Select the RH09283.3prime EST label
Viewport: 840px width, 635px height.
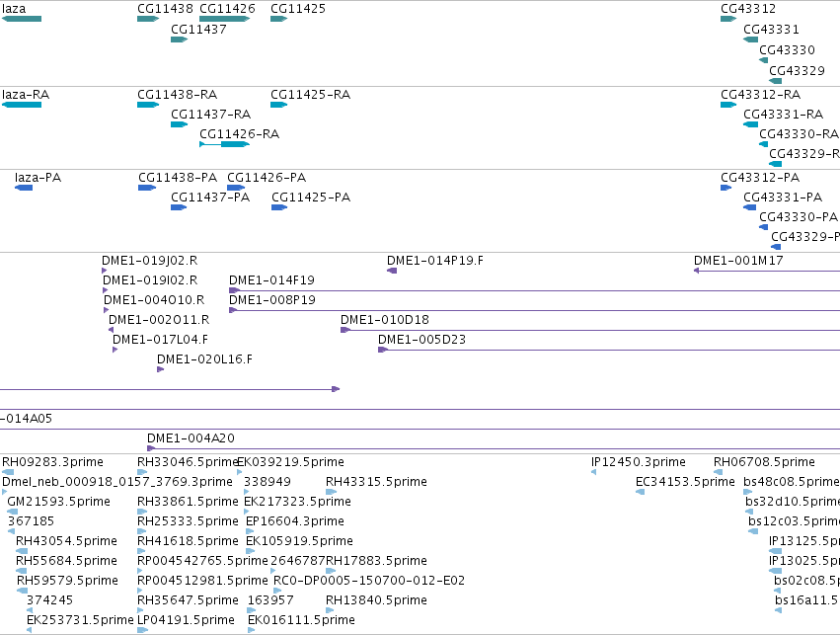[52, 462]
